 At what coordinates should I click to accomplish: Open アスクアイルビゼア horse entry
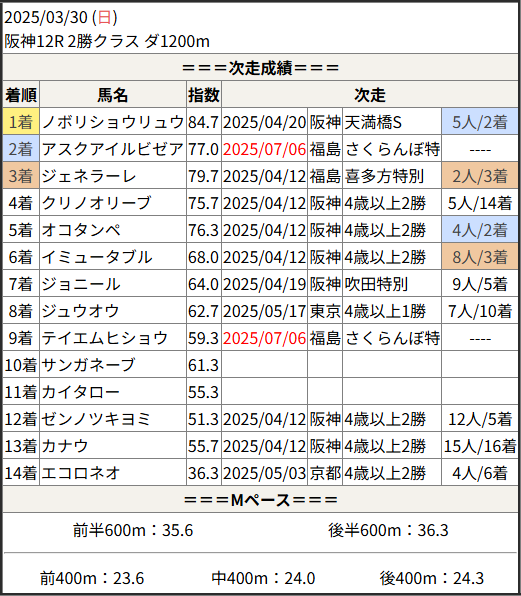click(113, 149)
